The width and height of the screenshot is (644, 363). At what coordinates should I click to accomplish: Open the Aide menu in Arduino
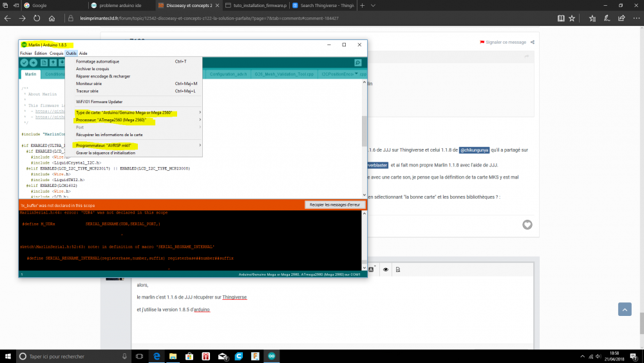83,53
